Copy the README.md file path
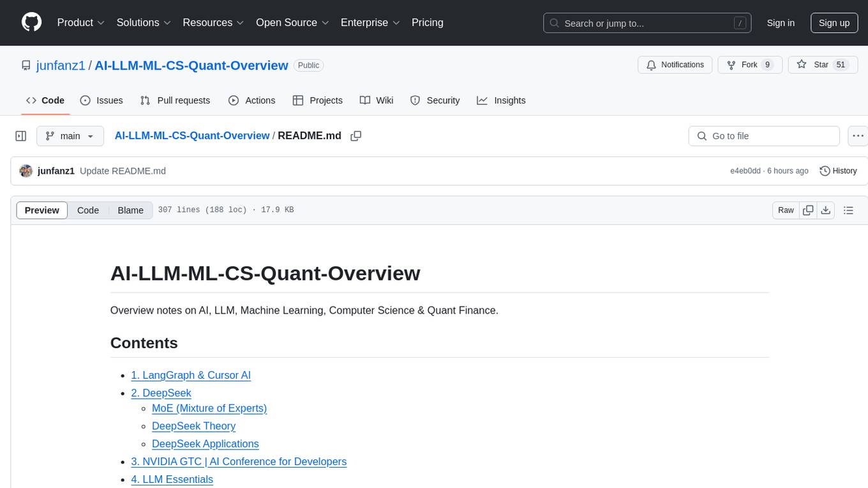 click(x=356, y=136)
